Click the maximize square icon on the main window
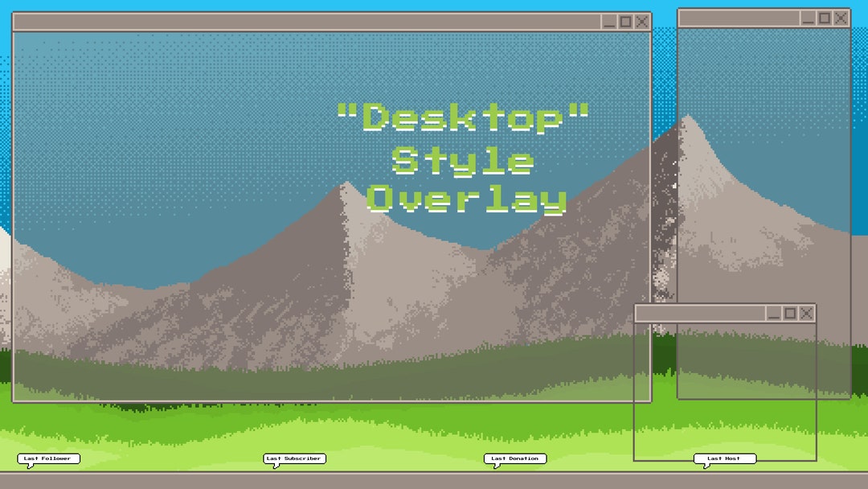This screenshot has width=868, height=489. coord(624,21)
